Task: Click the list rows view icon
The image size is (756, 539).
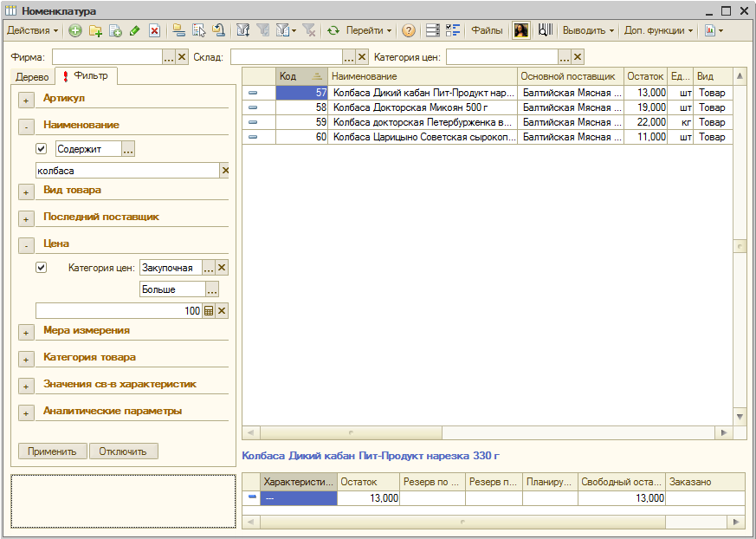Action: click(432, 30)
